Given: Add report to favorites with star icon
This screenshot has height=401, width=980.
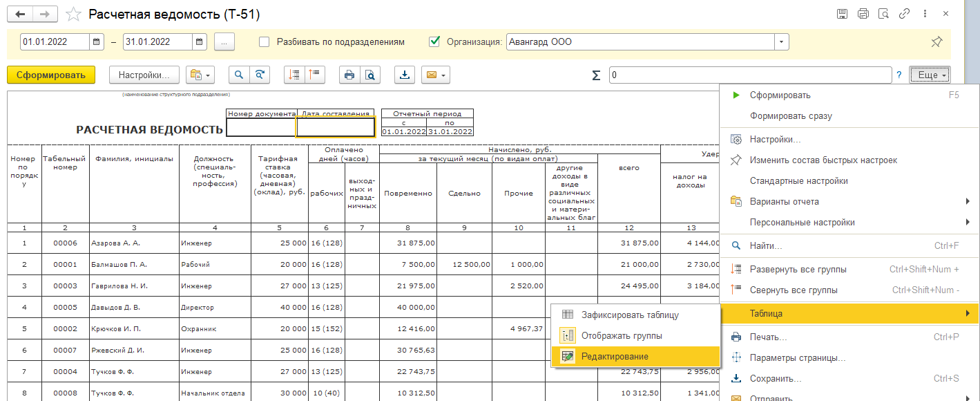Looking at the screenshot, I should 73,15.
